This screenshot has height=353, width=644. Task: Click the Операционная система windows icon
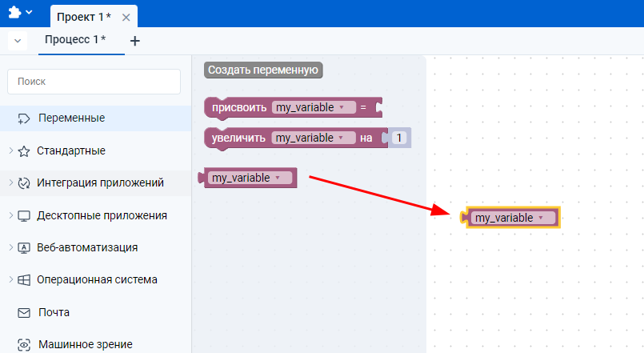point(24,280)
